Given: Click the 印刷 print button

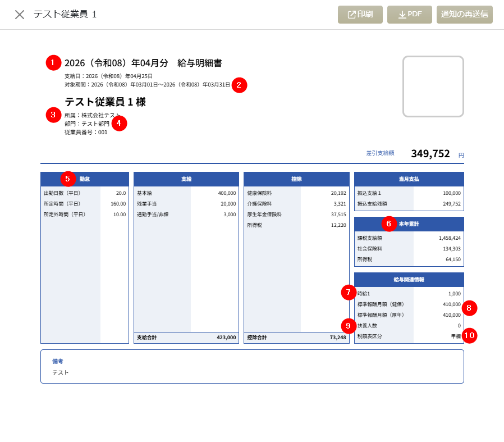Looking at the screenshot, I should tap(360, 15).
